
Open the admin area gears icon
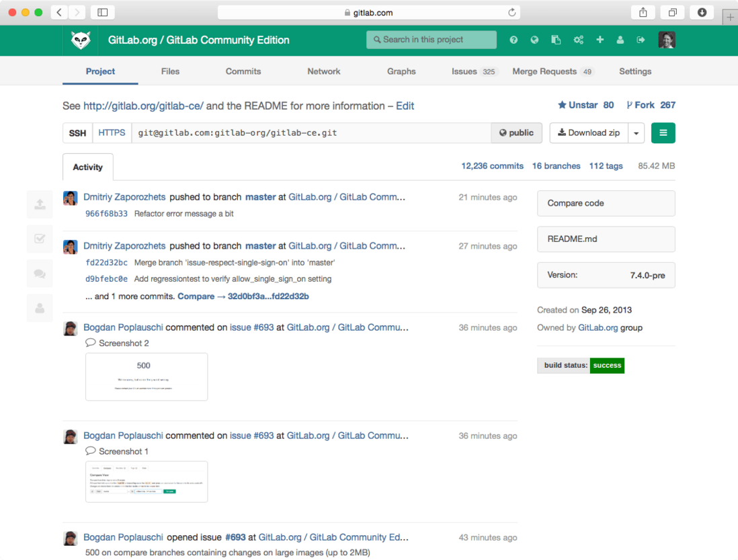(x=579, y=40)
